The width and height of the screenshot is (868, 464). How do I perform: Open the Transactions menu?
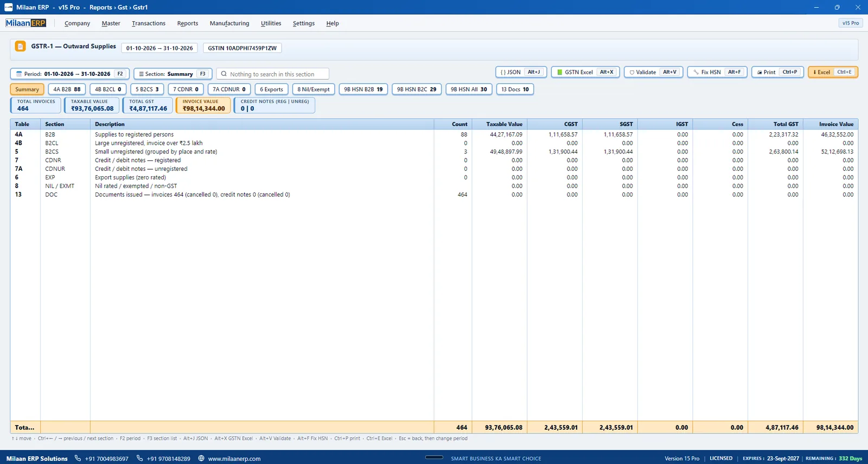pos(149,23)
